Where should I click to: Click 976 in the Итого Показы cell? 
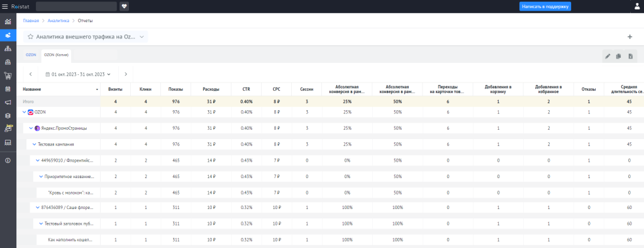point(176,101)
